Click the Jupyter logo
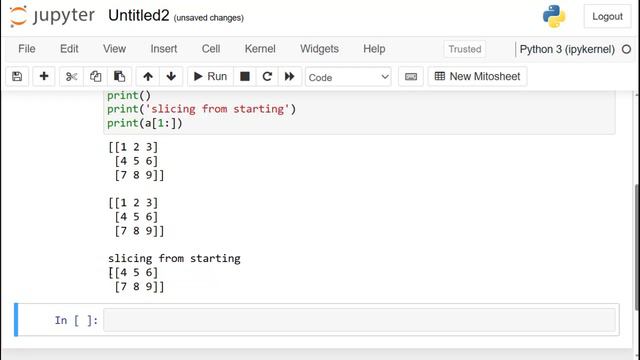The height and width of the screenshot is (360, 640). click(52, 16)
